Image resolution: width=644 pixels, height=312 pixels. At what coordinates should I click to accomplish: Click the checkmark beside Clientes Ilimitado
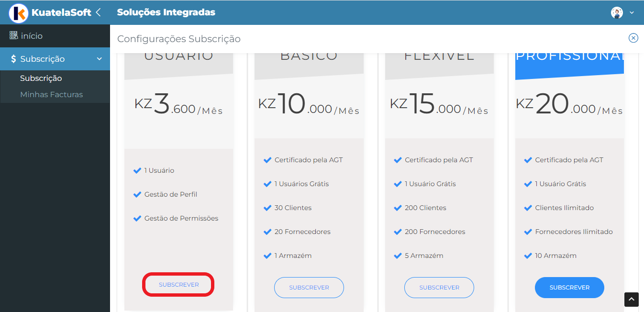(x=528, y=208)
